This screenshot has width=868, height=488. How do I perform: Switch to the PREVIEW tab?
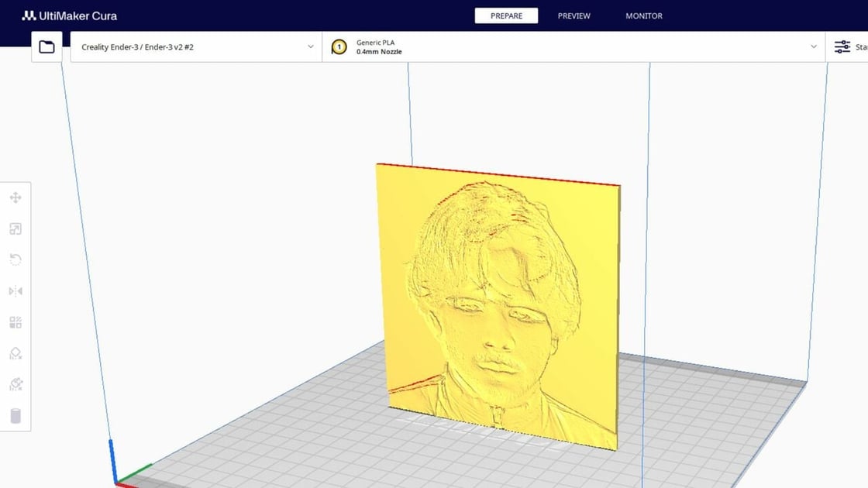click(573, 15)
